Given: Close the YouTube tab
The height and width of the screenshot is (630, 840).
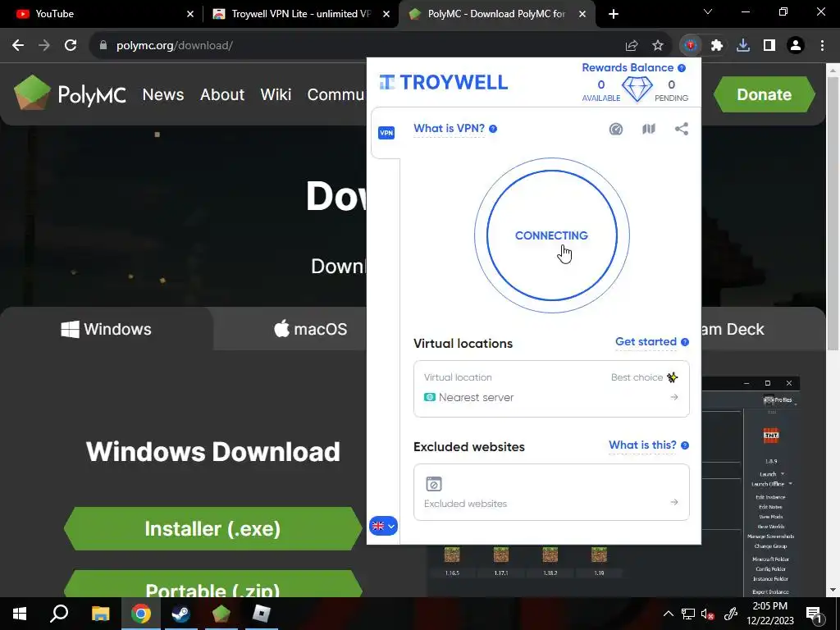Looking at the screenshot, I should [190, 14].
